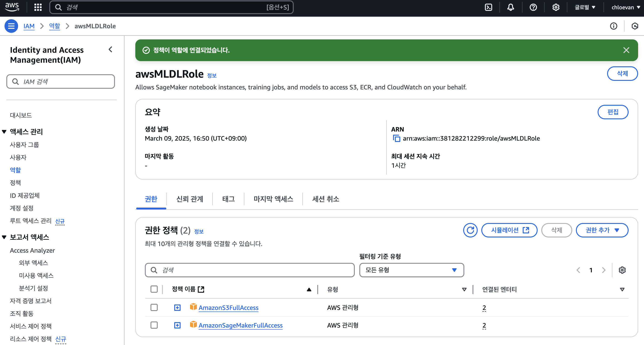Open the 시뮬레이션 policy simulator button
This screenshot has width=644, height=345.
509,230
